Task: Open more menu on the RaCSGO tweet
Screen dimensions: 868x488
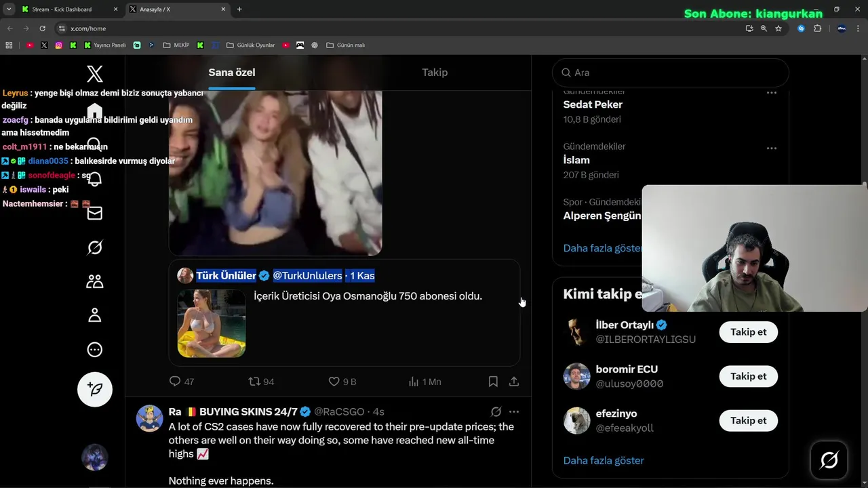Action: click(514, 411)
